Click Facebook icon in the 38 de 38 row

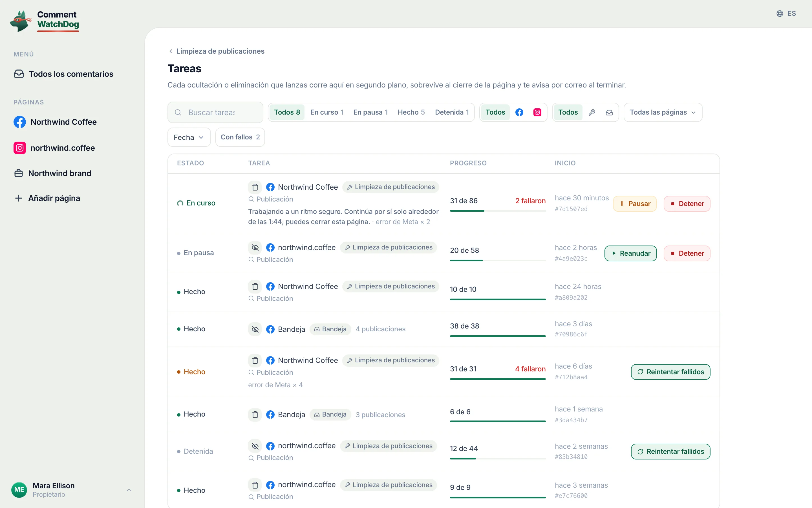(x=270, y=329)
